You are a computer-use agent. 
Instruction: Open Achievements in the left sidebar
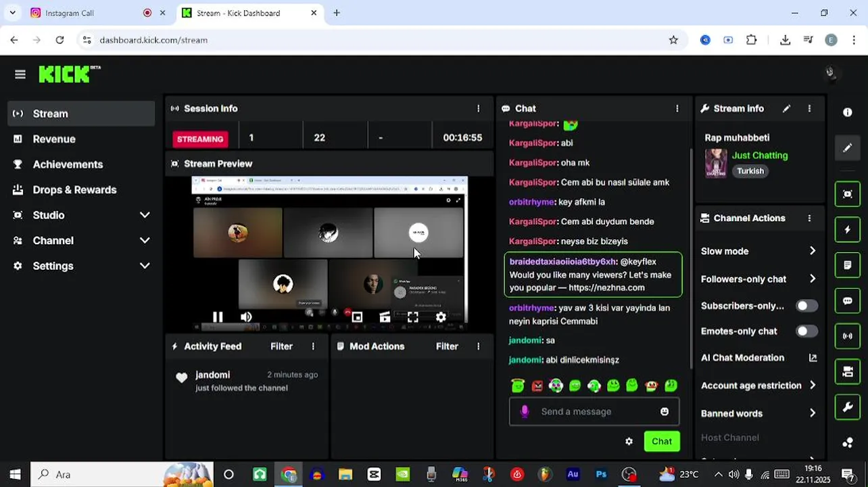pos(81,164)
